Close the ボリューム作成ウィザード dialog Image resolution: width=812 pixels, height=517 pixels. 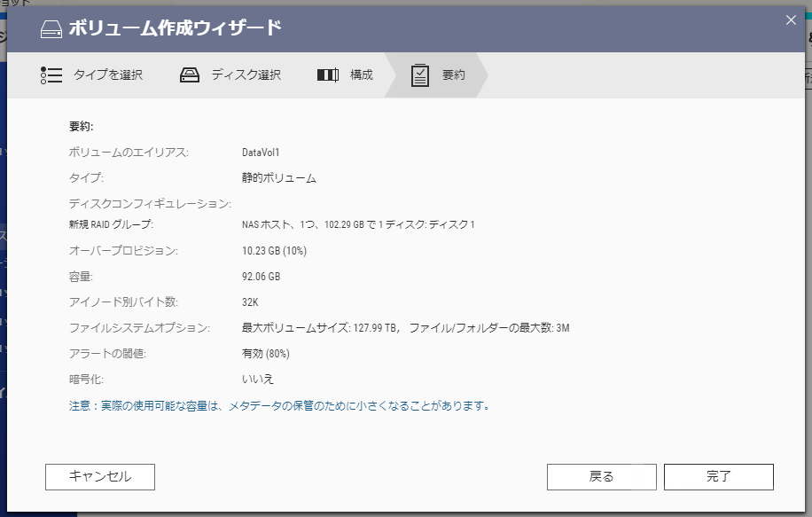(791, 20)
